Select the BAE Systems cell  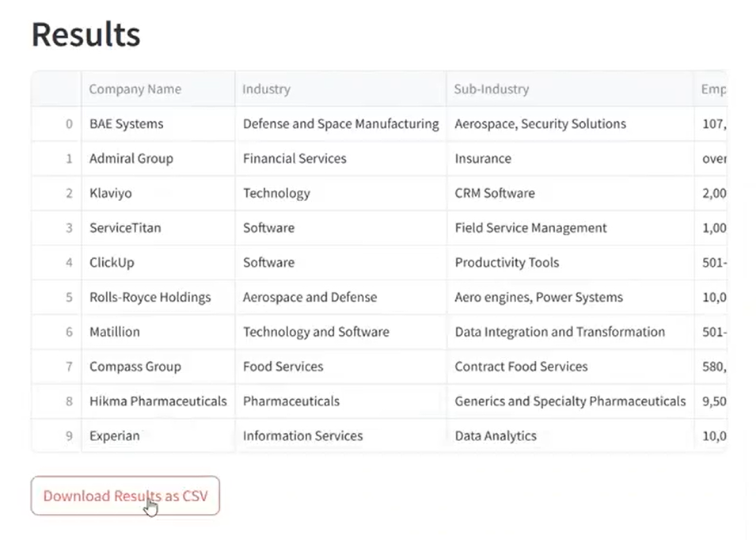click(x=126, y=124)
